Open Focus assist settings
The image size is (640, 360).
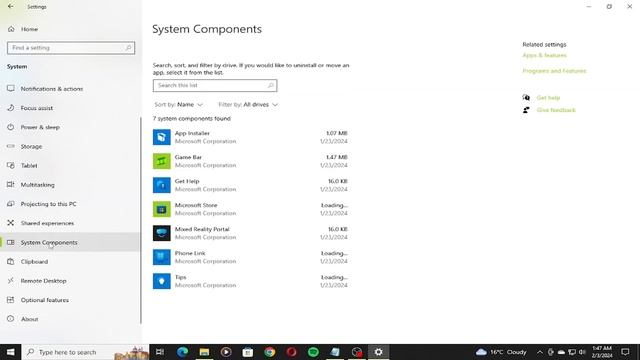(37, 108)
